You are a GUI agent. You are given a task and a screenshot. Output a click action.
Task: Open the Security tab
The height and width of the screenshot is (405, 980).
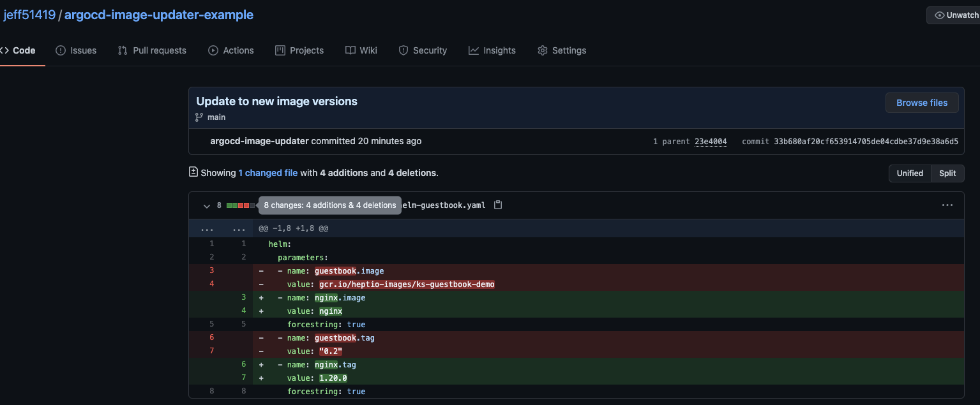click(x=423, y=50)
